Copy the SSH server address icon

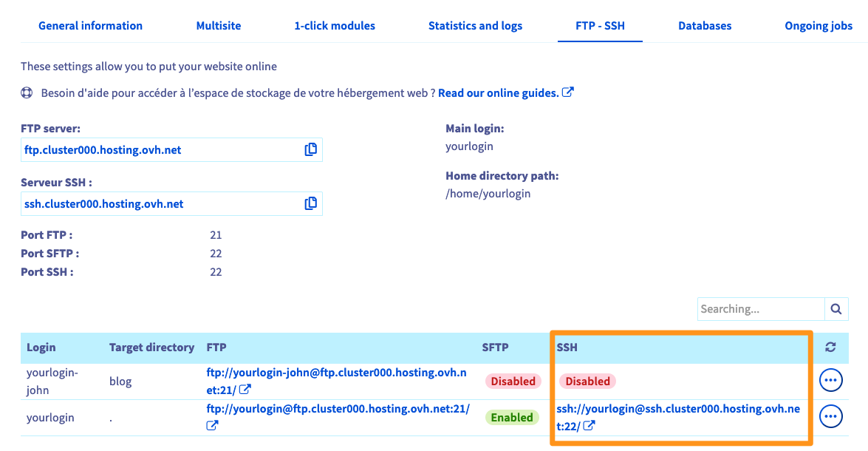310,203
